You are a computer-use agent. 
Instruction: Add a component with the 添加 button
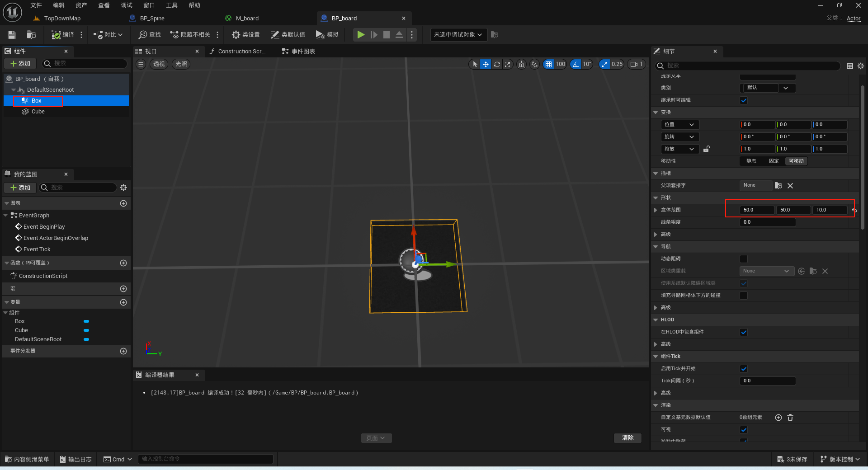(x=20, y=64)
